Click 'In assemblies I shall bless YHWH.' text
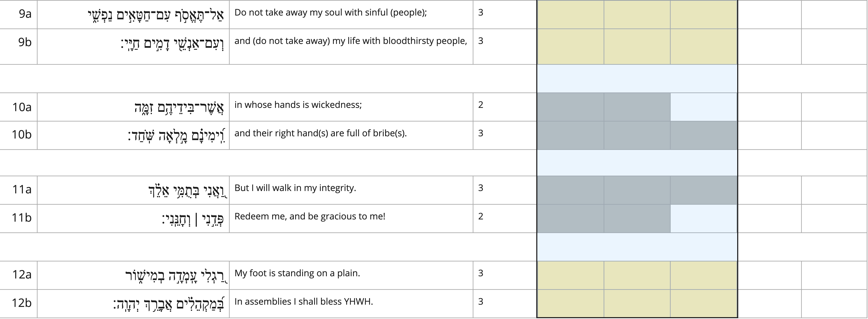This screenshot has height=319, width=868. 304,302
